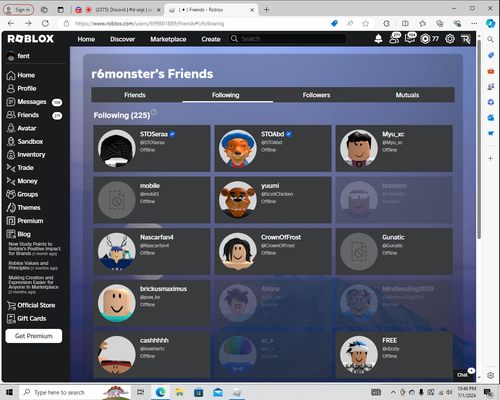The image size is (500, 400).
Task: Open File Explorer from the taskbar
Action: click(180, 392)
